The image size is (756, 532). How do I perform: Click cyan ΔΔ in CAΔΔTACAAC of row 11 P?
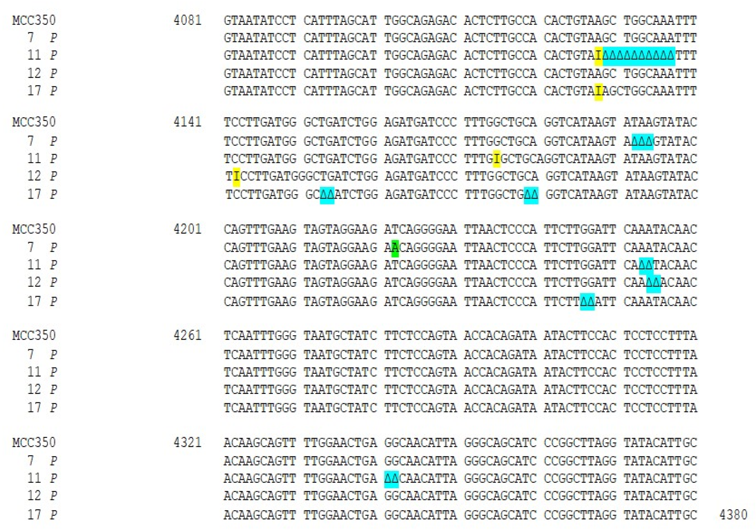click(x=646, y=265)
